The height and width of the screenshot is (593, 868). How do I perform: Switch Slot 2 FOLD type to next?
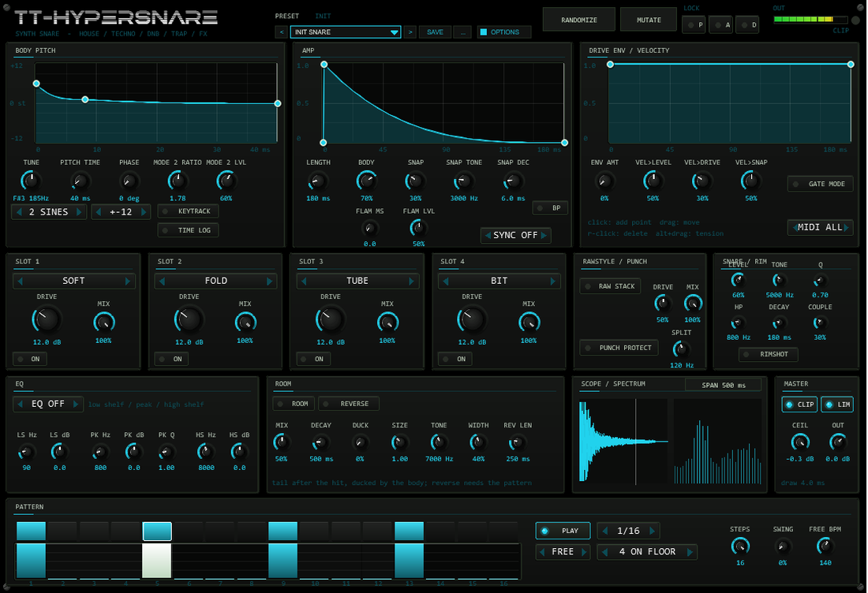pos(269,281)
